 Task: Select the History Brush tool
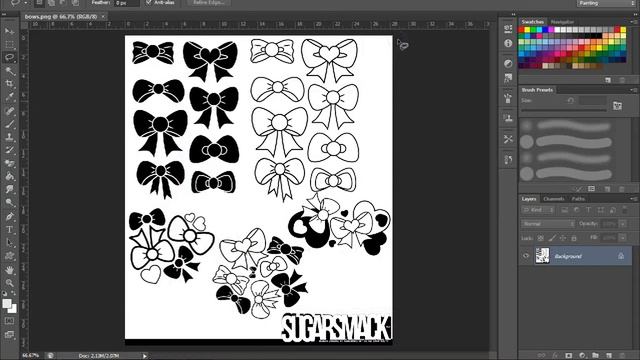pos(9,150)
